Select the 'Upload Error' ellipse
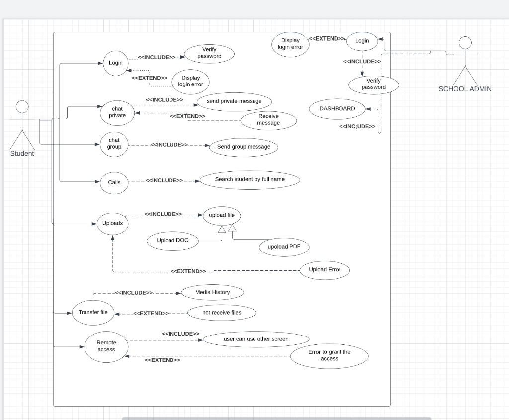 click(x=325, y=270)
